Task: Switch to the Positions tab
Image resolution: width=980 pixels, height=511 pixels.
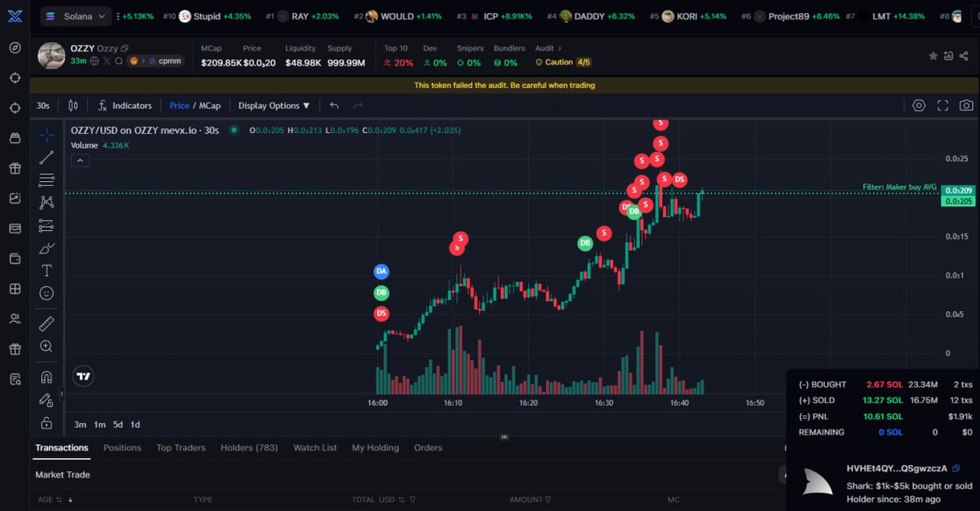Action: (122, 447)
